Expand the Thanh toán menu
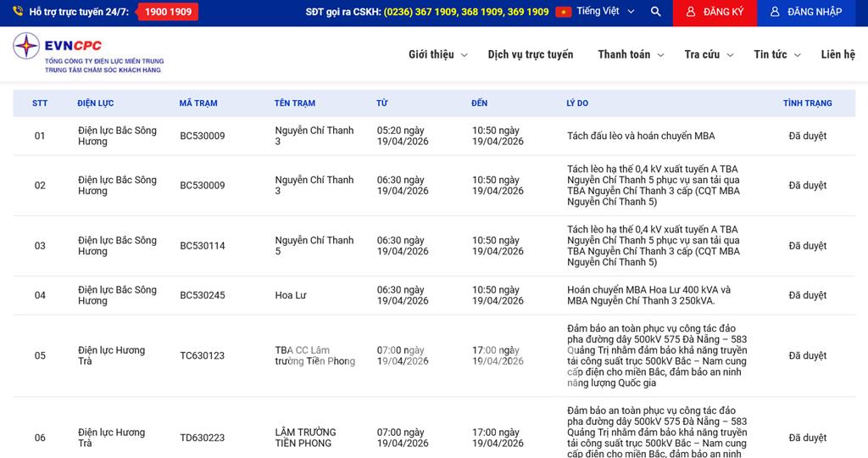Viewport: 868px width, 458px height. click(630, 54)
